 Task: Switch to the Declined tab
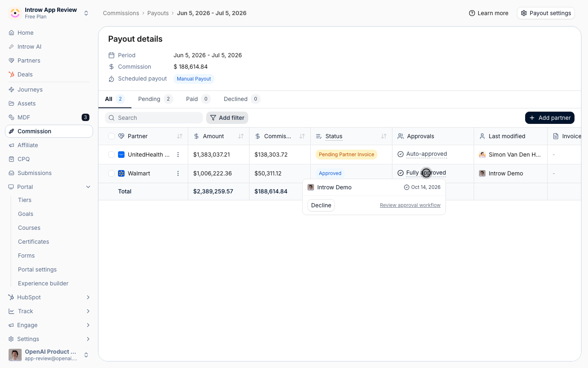click(242, 99)
